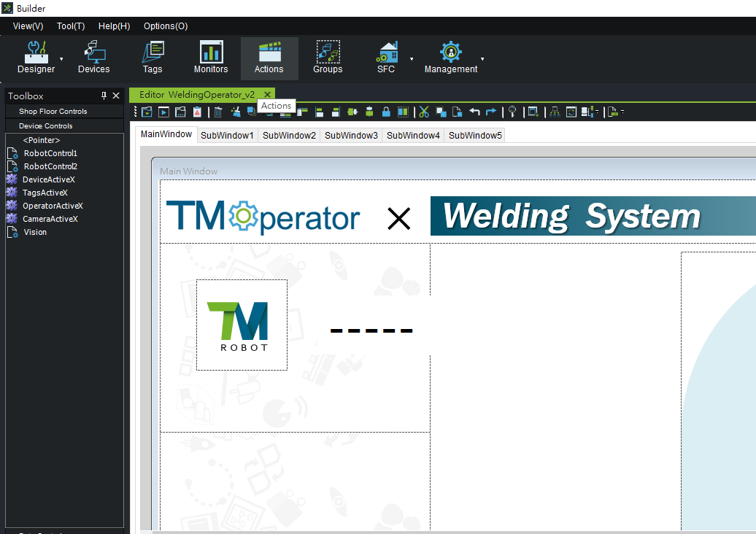
Task: Click the refresh window icon
Action: 571,112
